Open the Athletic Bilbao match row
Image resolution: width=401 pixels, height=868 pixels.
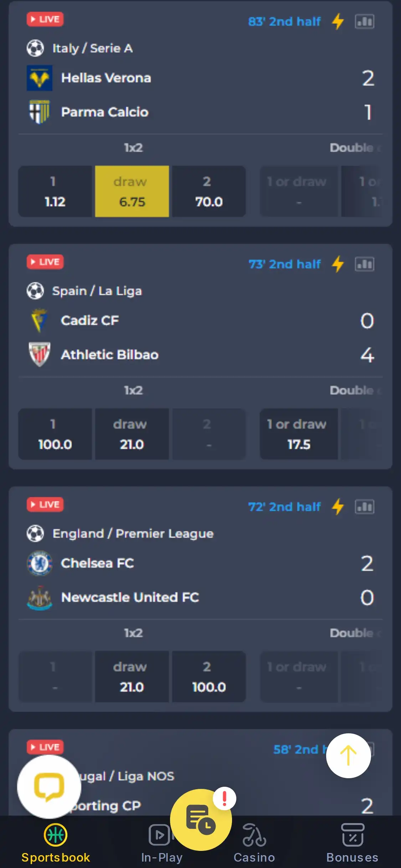pos(109,355)
